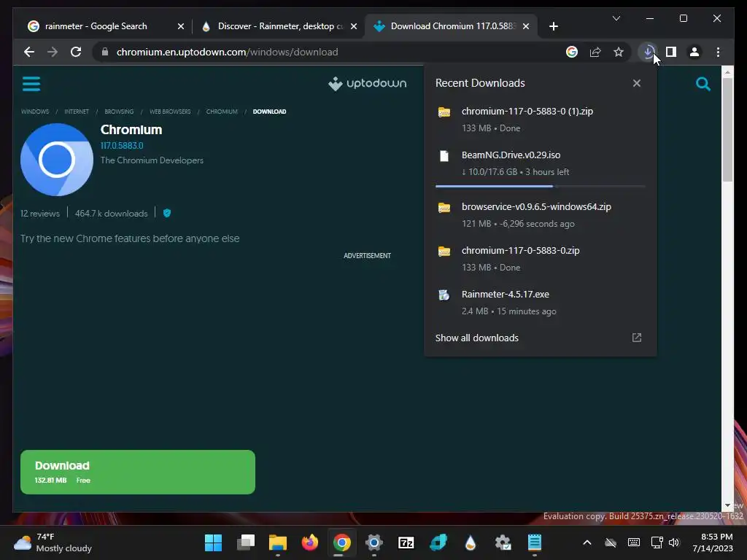747x560 pixels.
Task: Bookmark this page with star icon
Action: click(619, 52)
